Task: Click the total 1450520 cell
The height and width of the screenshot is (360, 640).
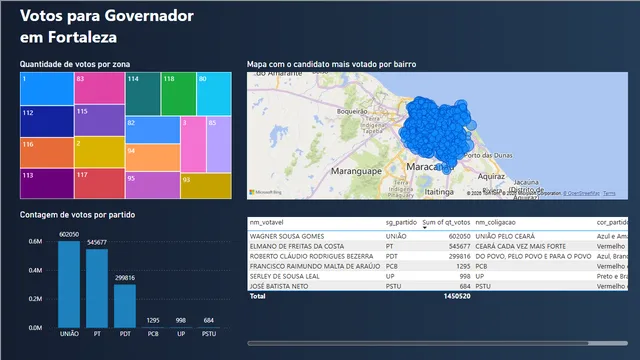Action: [x=457, y=296]
